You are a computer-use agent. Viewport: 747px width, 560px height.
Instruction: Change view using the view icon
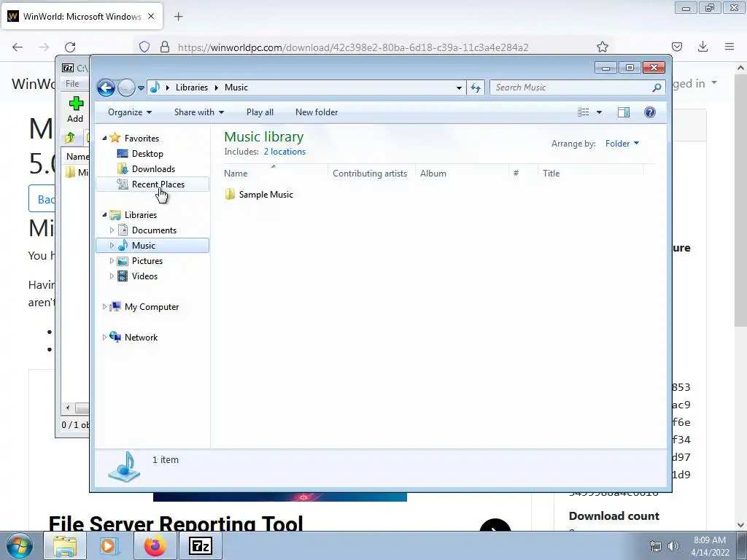(x=584, y=112)
